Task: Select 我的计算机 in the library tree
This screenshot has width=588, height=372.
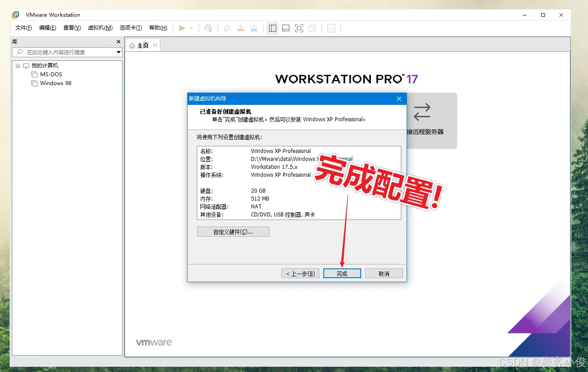Action: pyautogui.click(x=45, y=66)
